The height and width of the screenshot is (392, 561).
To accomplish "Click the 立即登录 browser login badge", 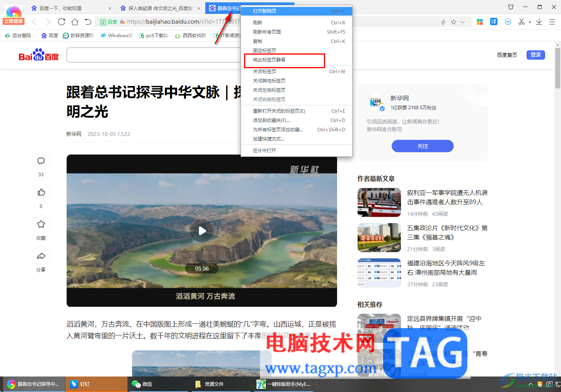I will click(x=14, y=21).
